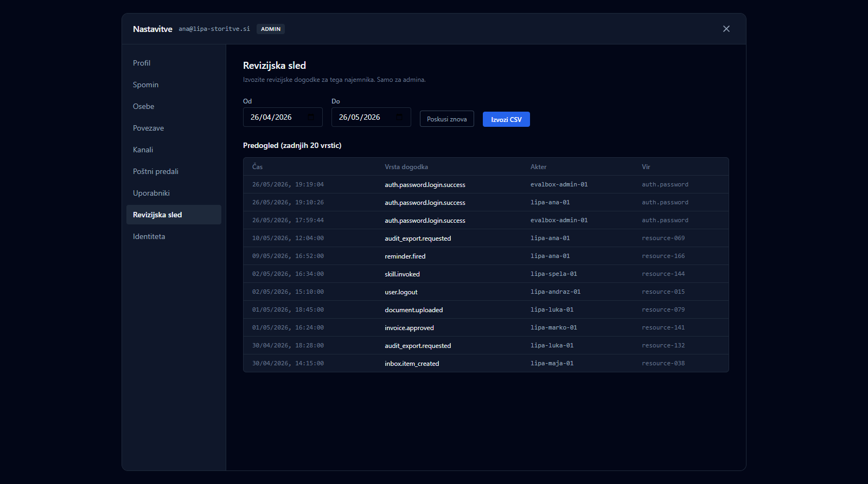Click the Do date value 26/05/2026
The height and width of the screenshot is (484, 868).
[360, 117]
